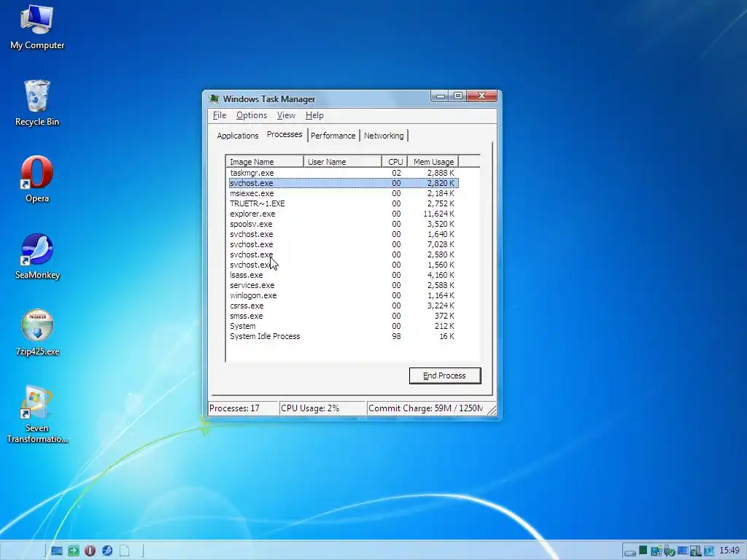Open the Help menu
Screen dimensions: 747x560
[314, 115]
